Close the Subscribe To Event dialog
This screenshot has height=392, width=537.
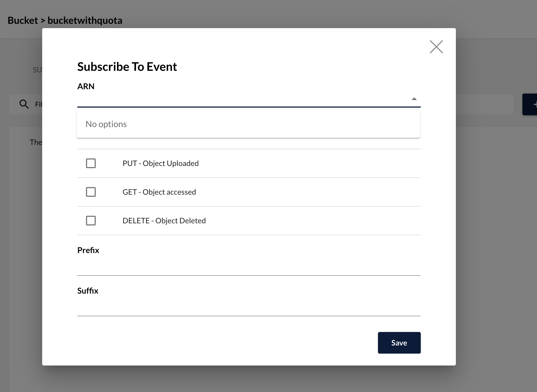tap(436, 47)
